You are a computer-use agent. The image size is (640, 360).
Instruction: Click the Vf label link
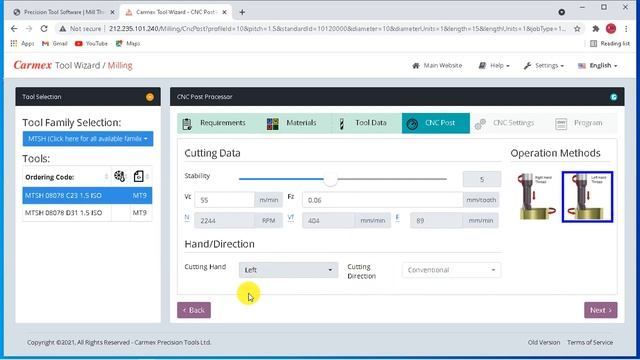coord(291,217)
